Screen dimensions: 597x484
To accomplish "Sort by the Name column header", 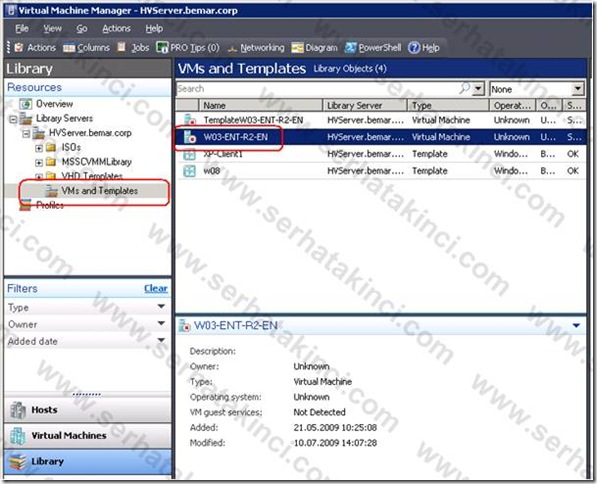I will tap(260, 105).
